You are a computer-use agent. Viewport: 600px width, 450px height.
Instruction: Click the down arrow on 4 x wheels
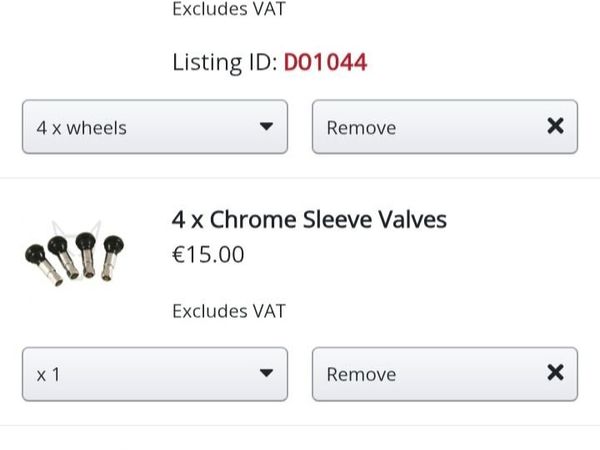tap(266, 127)
